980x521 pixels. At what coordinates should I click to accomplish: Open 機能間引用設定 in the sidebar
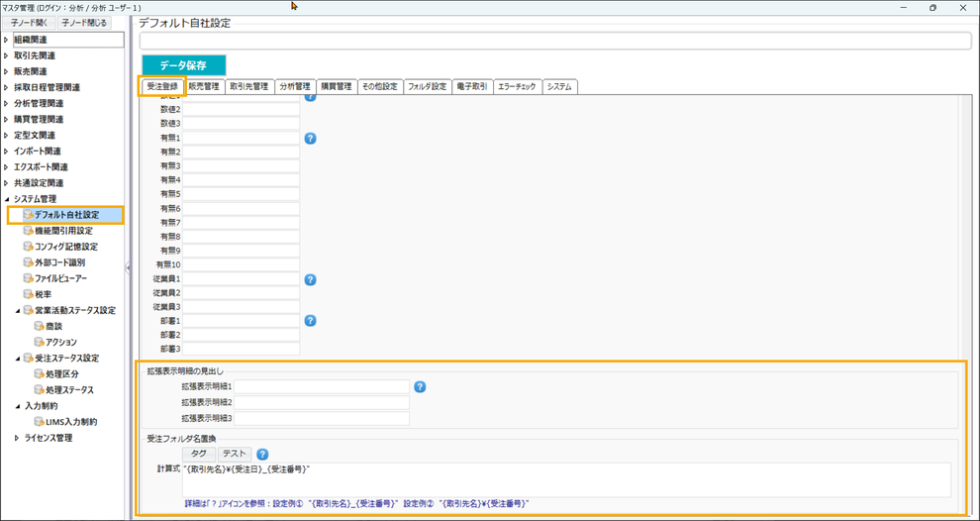[63, 231]
